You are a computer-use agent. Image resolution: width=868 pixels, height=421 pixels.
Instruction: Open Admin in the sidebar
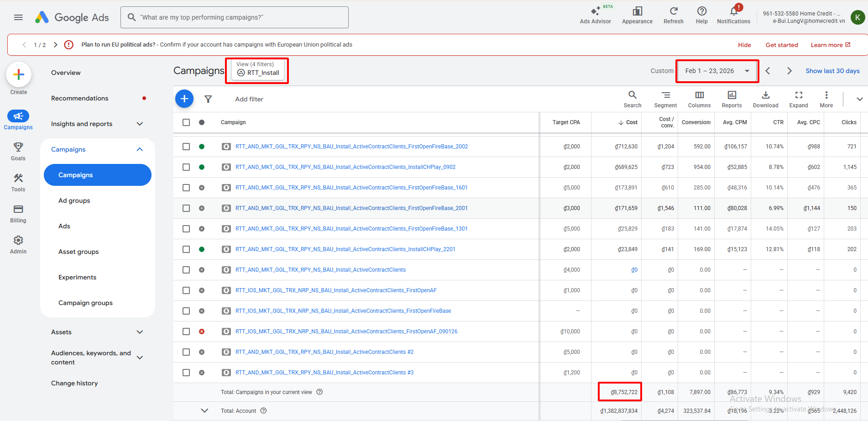[x=18, y=244]
